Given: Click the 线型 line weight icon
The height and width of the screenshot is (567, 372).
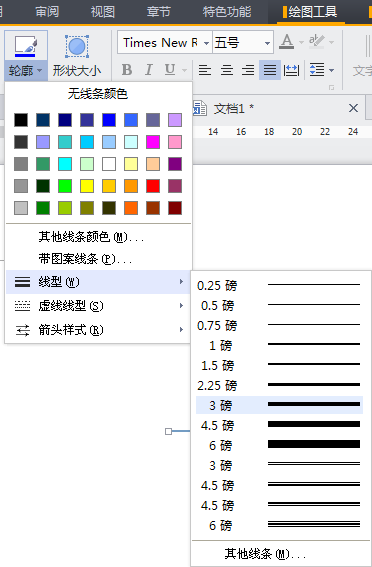Looking at the screenshot, I should (22, 282).
